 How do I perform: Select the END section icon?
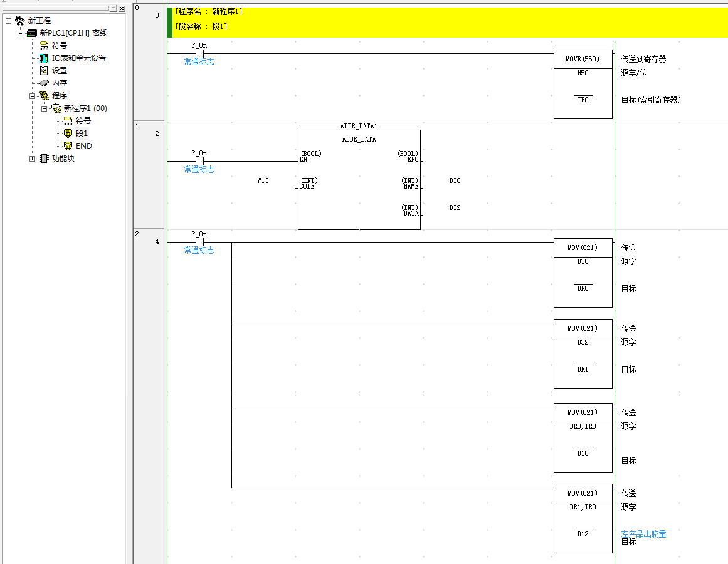coord(68,146)
